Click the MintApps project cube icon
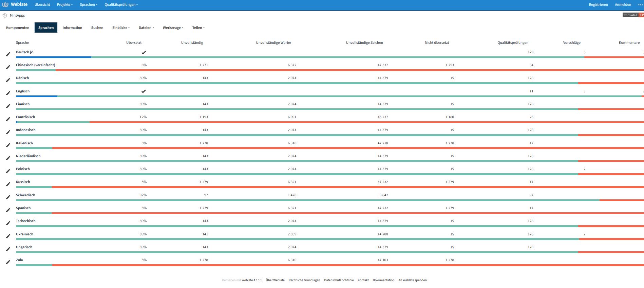Image resolution: width=644 pixels, height=288 pixels. coord(5,16)
